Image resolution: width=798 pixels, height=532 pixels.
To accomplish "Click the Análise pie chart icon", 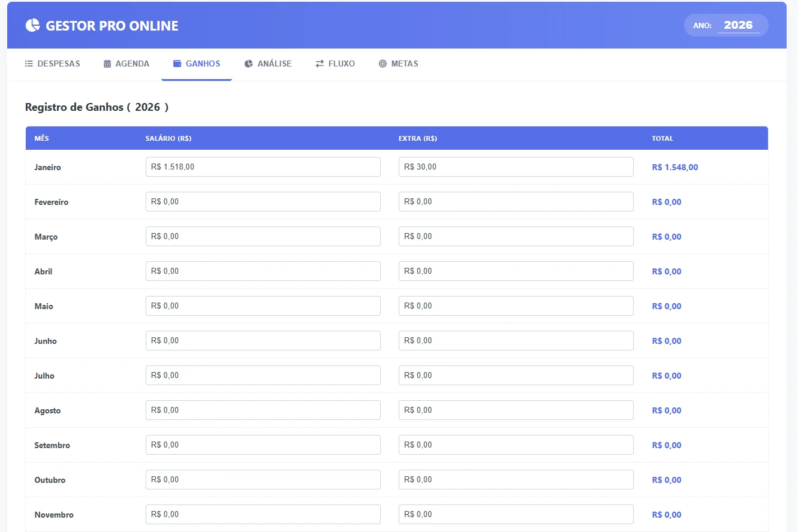I will click(x=249, y=64).
